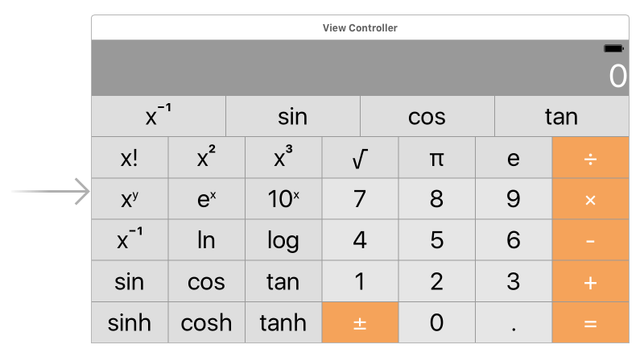The image size is (644, 357).
Task: Click the x cubed button
Action: tap(283, 157)
